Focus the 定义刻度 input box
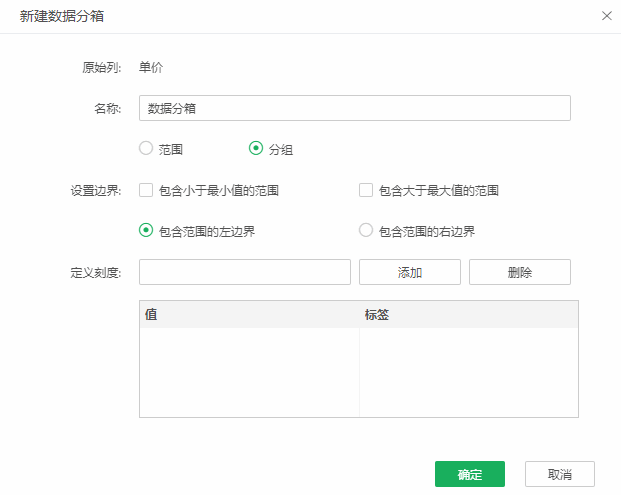This screenshot has width=621, height=495. coord(245,272)
